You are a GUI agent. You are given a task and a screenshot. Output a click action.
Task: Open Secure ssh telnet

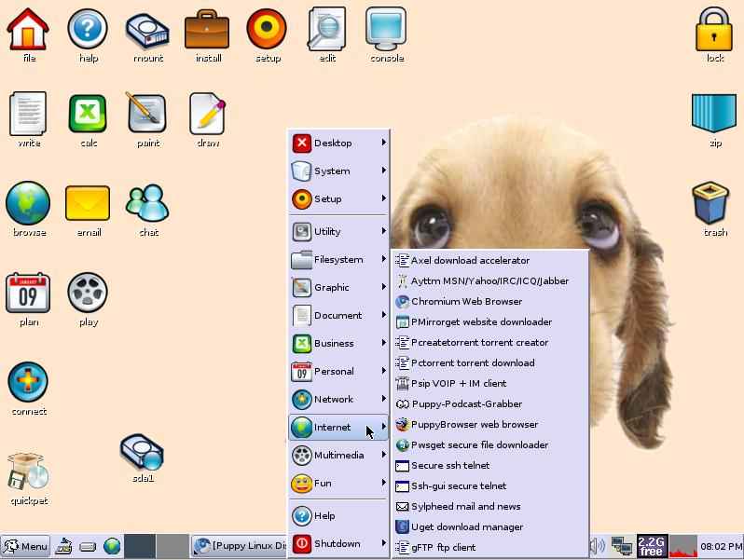(x=489, y=465)
